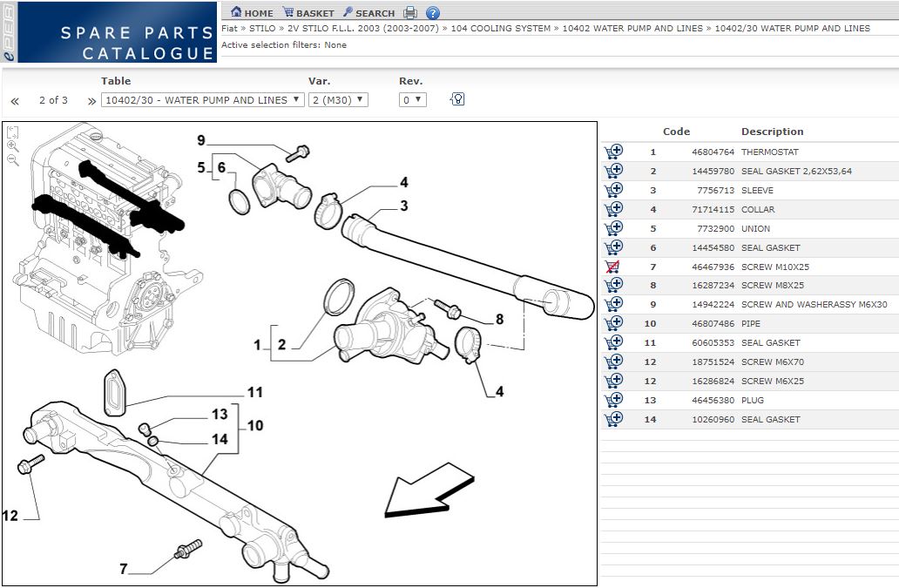Click 104 COOLING SYSTEM breadcrumb
The image size is (899, 588).
pos(501,28)
